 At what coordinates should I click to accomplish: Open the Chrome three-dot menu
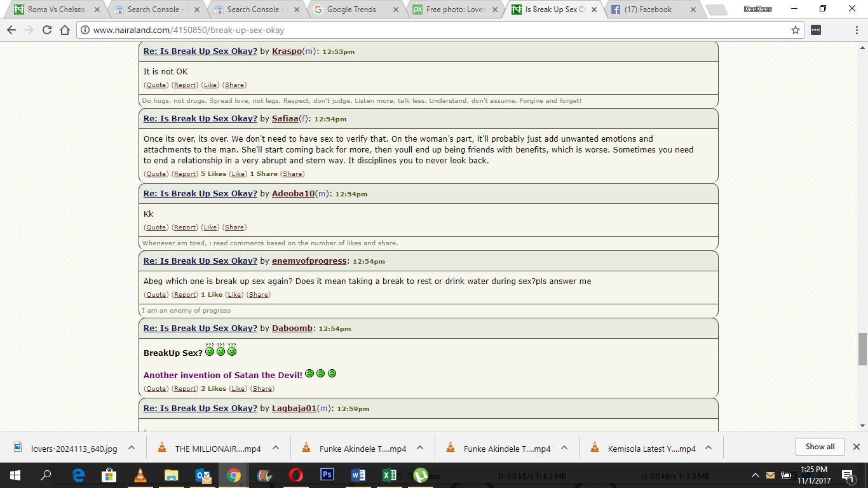tap(857, 30)
